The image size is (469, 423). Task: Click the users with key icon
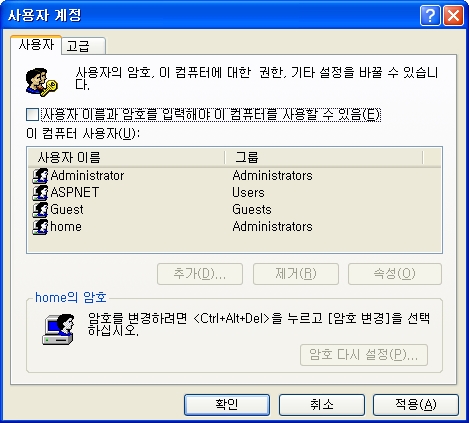click(42, 82)
